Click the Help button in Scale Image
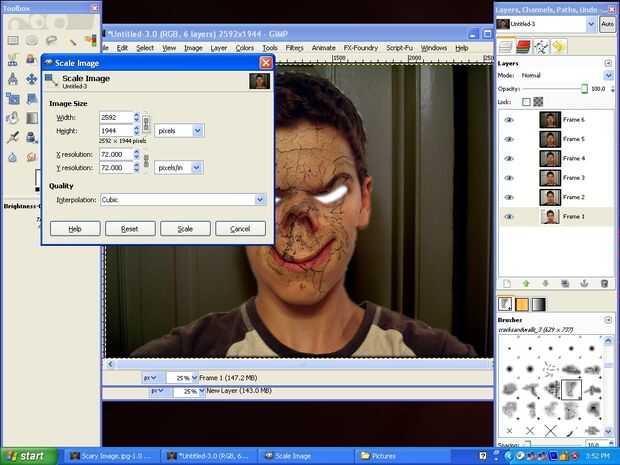Image resolution: width=620 pixels, height=465 pixels. click(75, 229)
